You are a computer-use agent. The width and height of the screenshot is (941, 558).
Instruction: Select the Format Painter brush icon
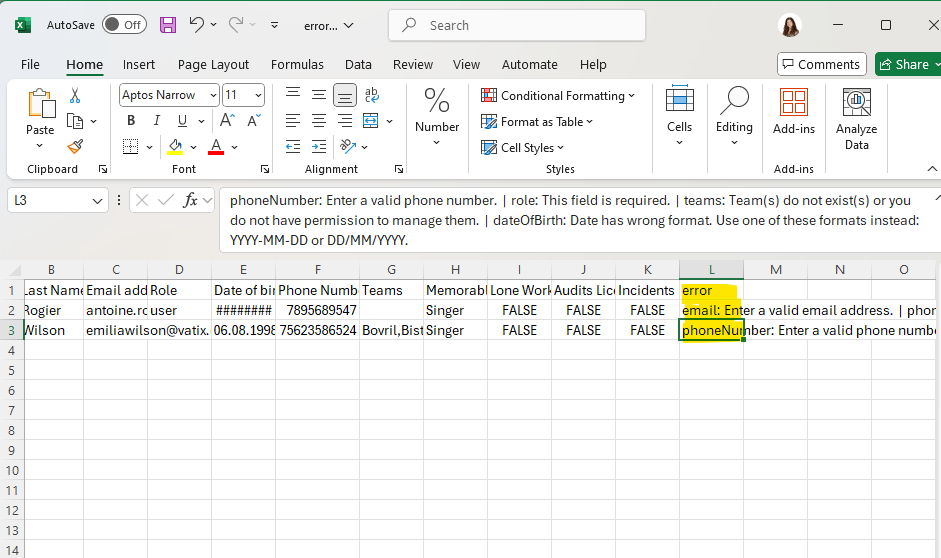coord(75,146)
